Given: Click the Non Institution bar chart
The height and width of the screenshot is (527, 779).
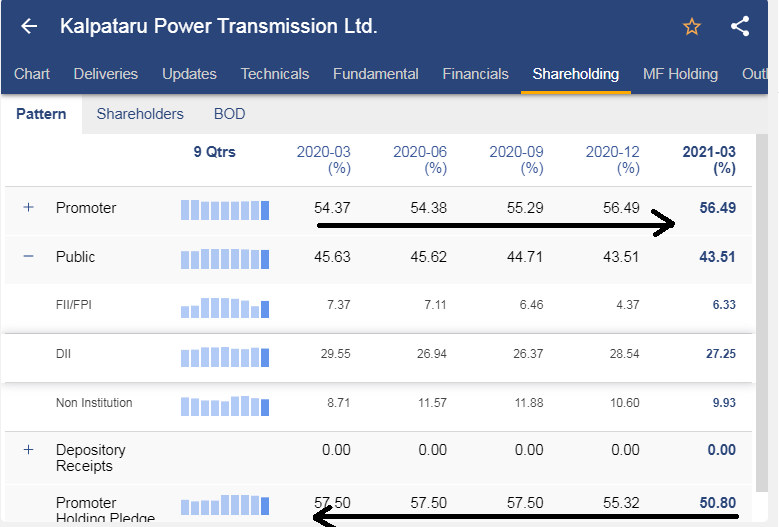Looking at the screenshot, I should (225, 406).
